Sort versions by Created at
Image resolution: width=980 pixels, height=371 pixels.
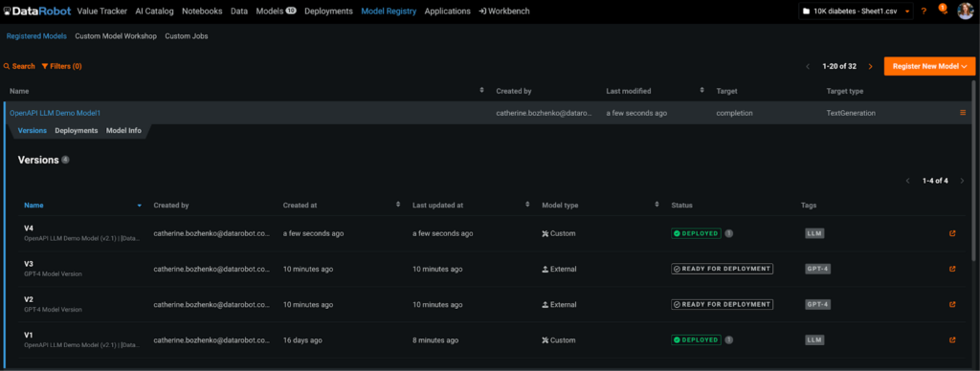tap(398, 205)
